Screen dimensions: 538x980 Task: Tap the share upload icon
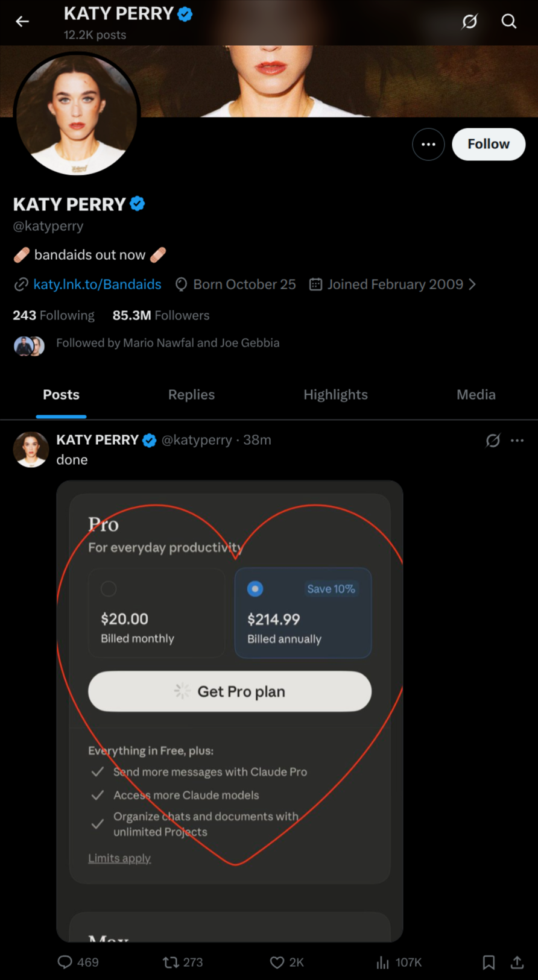517,962
